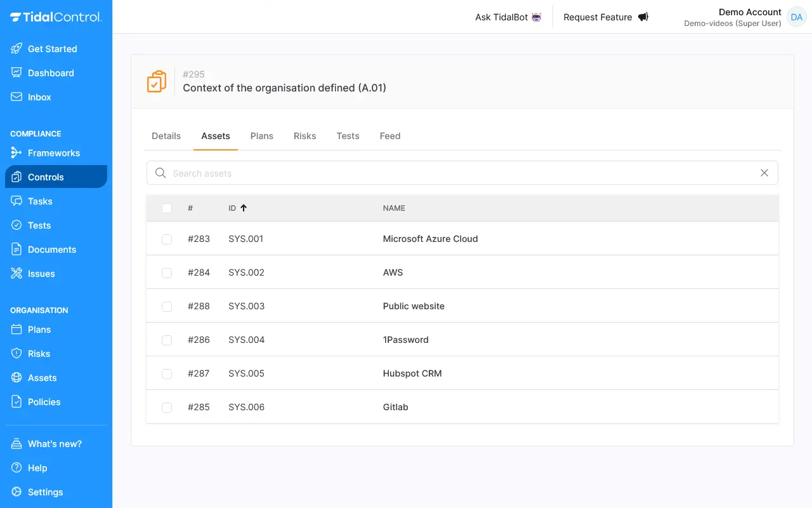Open Frameworks in the sidebar
This screenshot has width=812, height=508.
(x=56, y=153)
